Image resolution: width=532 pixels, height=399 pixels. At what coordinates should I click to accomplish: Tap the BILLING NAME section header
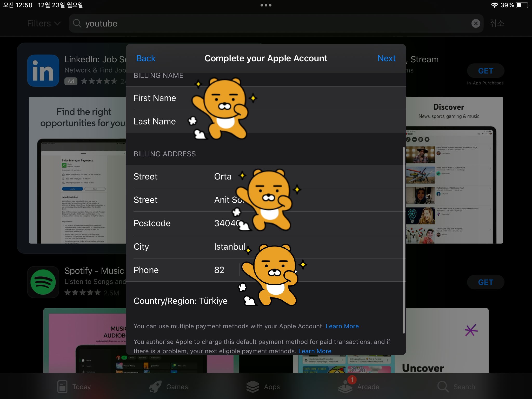click(158, 75)
